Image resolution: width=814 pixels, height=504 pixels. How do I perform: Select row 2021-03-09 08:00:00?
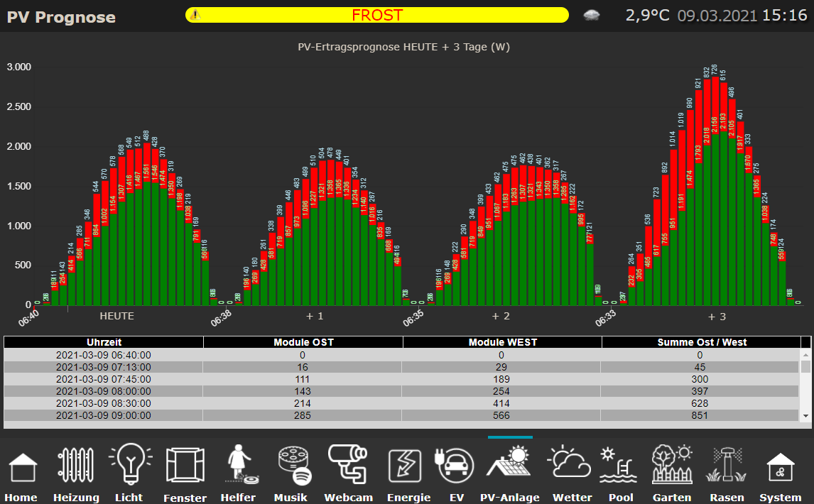click(x=401, y=391)
